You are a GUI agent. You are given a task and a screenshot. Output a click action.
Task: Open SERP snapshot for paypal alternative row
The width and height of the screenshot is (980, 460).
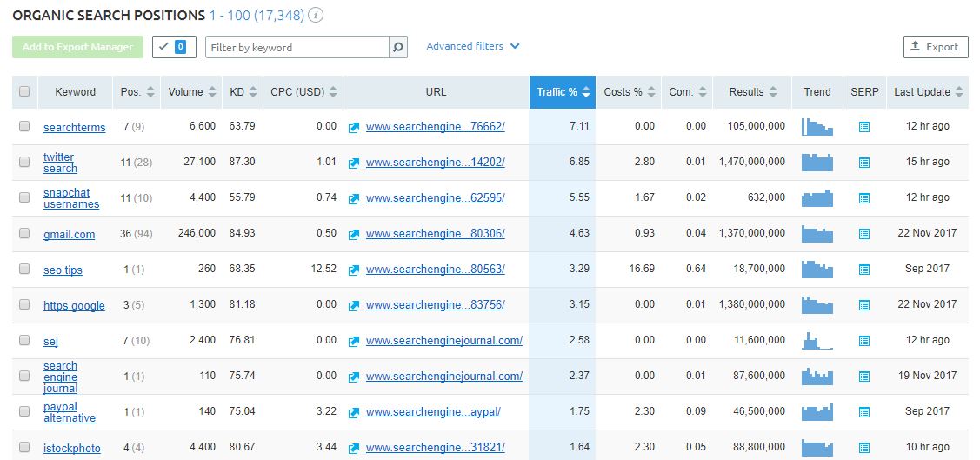[x=863, y=412]
